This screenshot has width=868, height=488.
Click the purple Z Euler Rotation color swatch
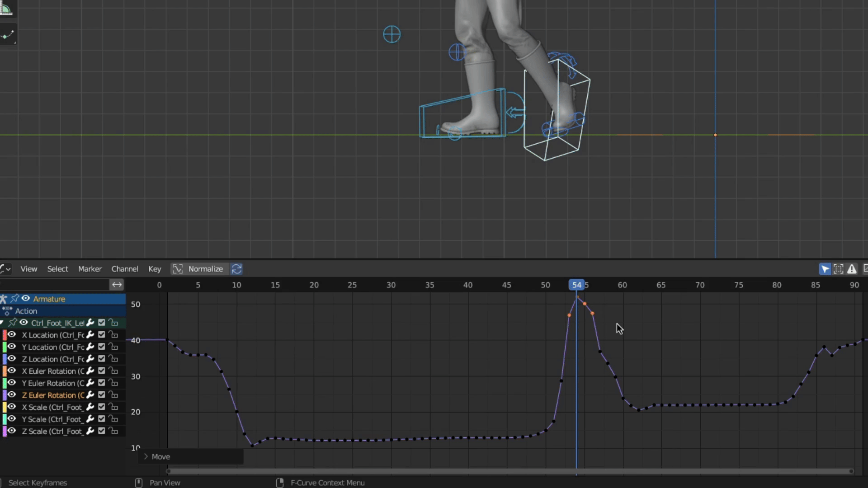5,395
